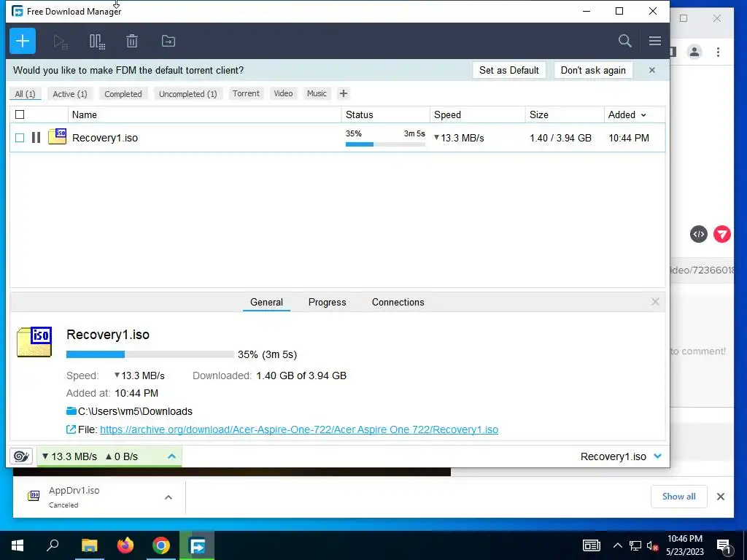
Task: Click the Recovery1.iso file icon in list
Action: [57, 136]
